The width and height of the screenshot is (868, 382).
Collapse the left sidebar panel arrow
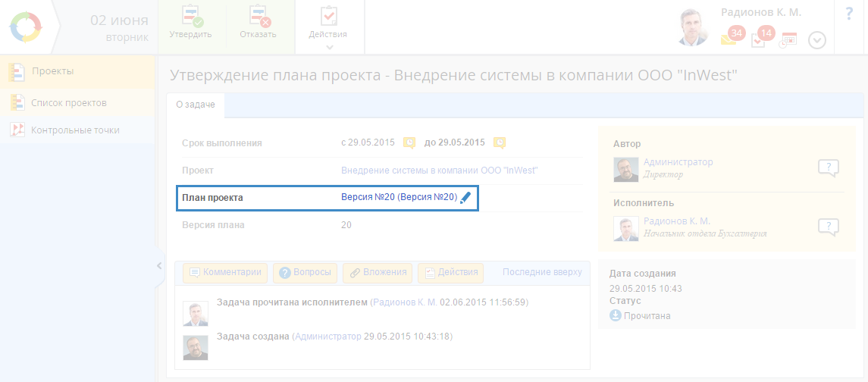tap(159, 265)
